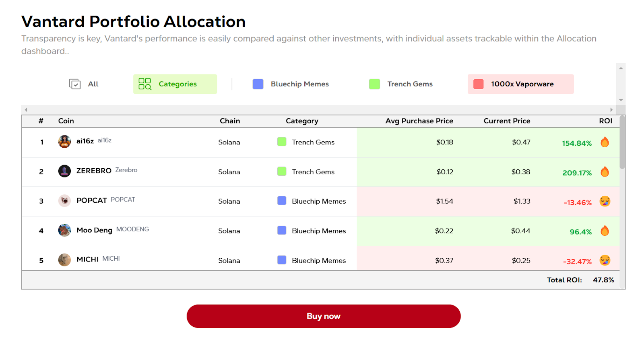The height and width of the screenshot is (344, 644).
Task: Click the horizontal scrollbar left arrow
Action: (26, 109)
